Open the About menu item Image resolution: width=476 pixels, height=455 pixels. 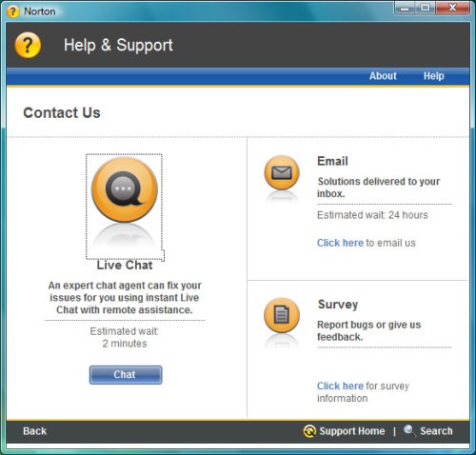pyautogui.click(x=383, y=76)
